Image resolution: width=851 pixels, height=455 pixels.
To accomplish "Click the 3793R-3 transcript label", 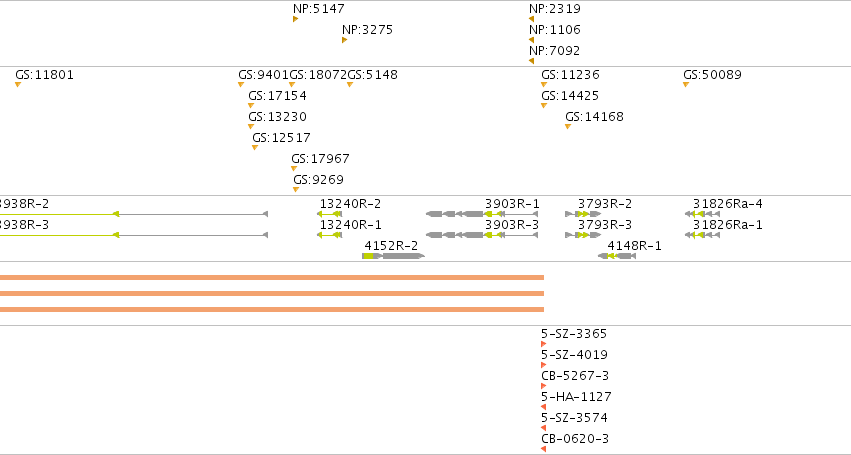I will pos(605,225).
